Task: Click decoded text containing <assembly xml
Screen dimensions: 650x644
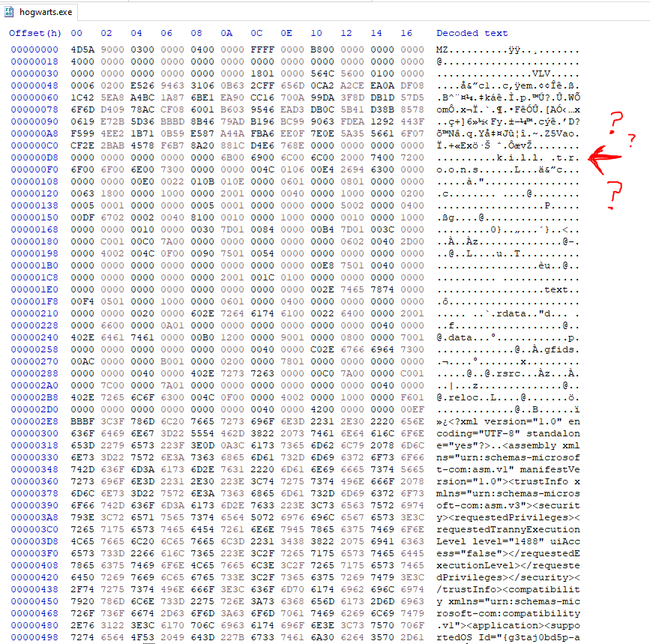Action: (x=508, y=446)
